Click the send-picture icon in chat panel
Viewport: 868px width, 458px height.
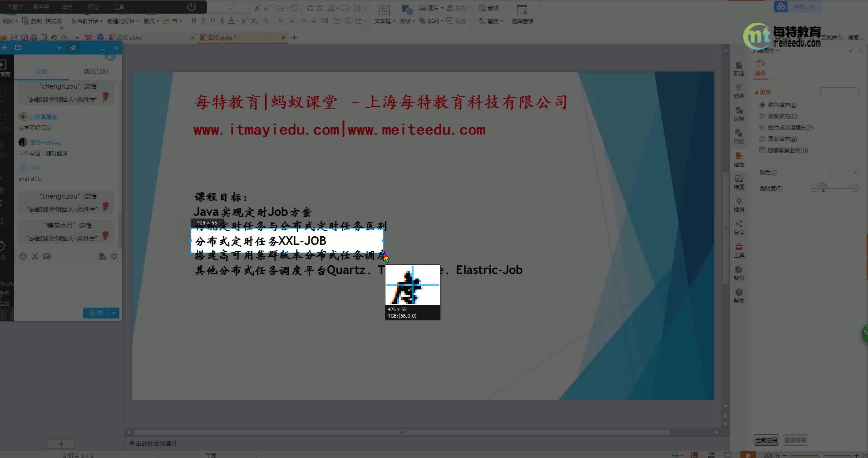[x=47, y=256]
